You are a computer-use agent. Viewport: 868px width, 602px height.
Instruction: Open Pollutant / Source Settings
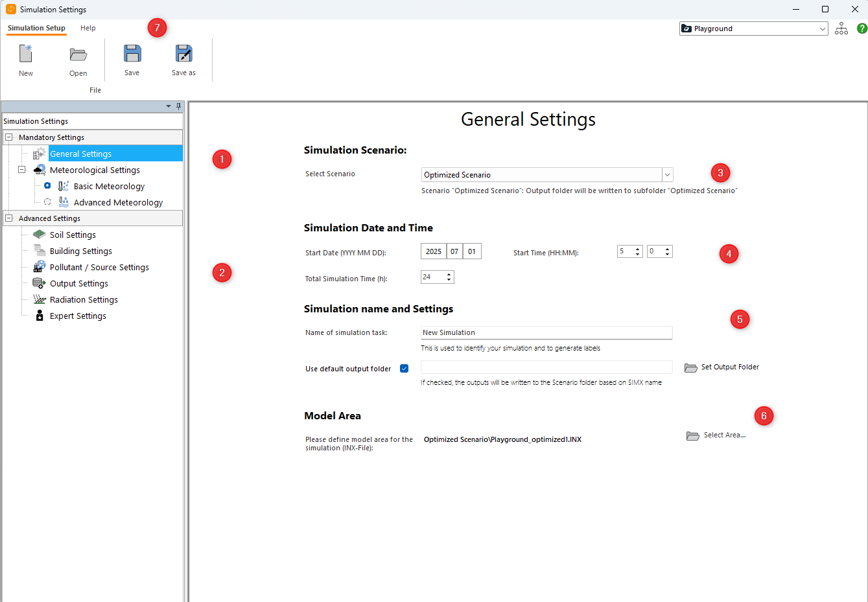(99, 267)
